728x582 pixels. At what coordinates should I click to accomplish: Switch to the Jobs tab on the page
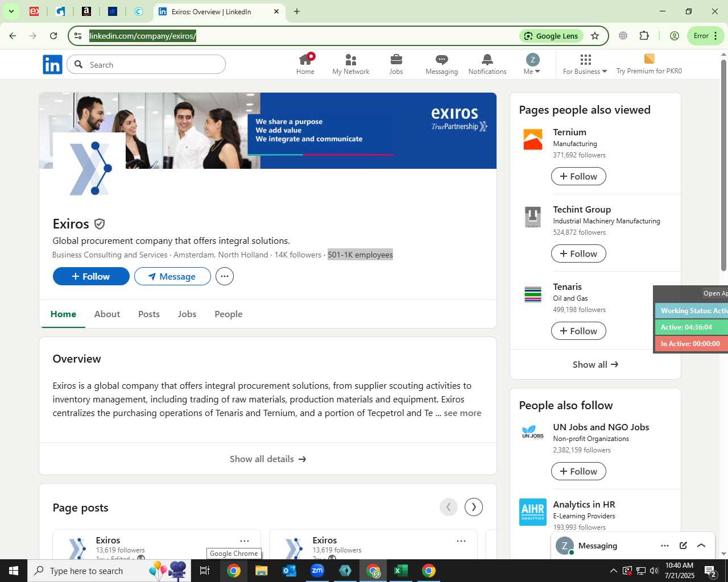click(x=187, y=314)
